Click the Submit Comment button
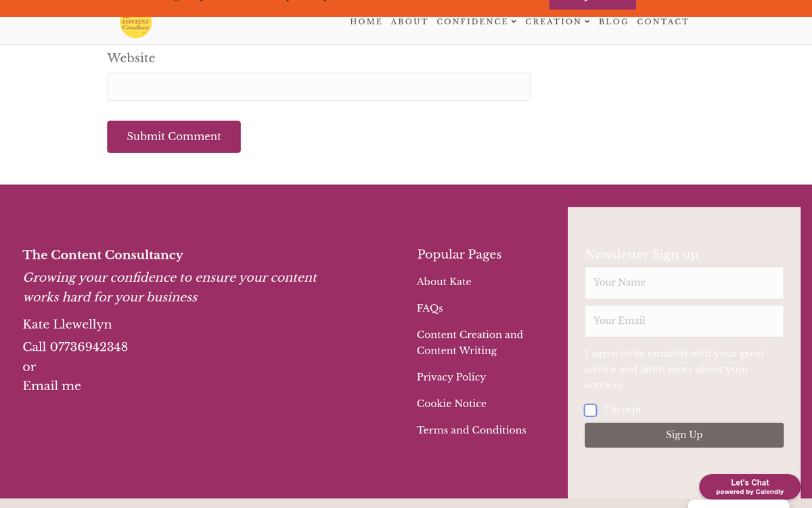The height and width of the screenshot is (508, 812). 173,137
